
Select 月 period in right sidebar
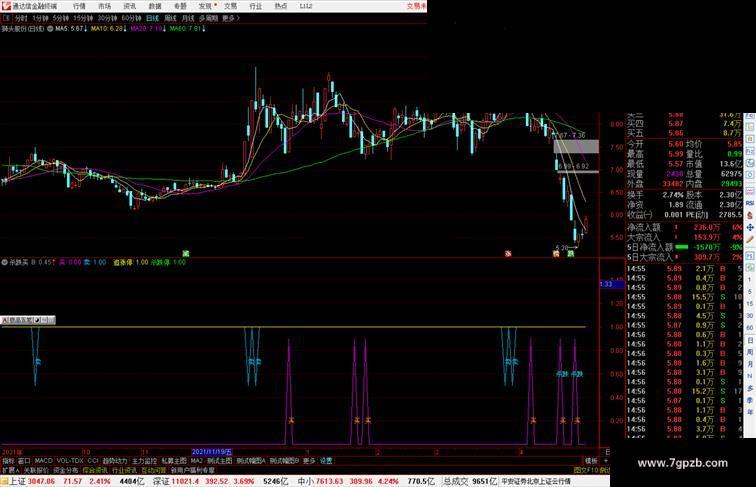[750, 364]
